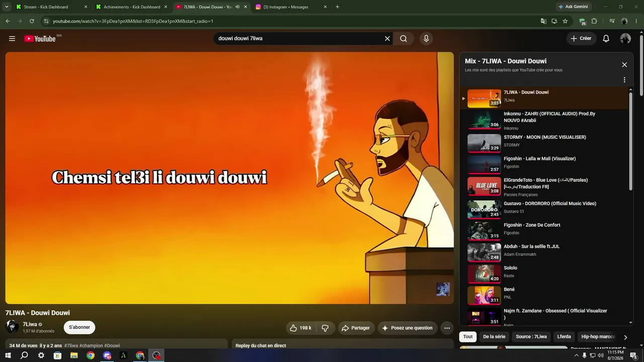Viewport: 644px width, 362px height.
Task: Open the system volume tray icon
Action: (x=600, y=355)
